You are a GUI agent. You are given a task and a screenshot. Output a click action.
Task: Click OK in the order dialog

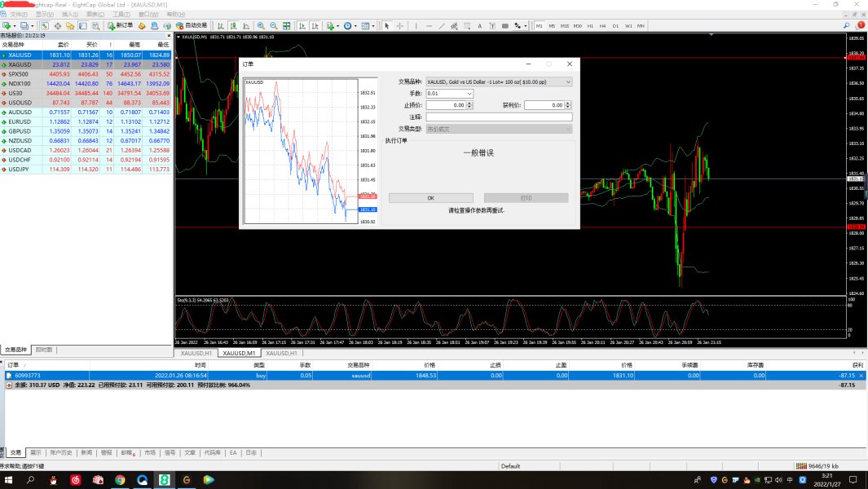tap(430, 198)
